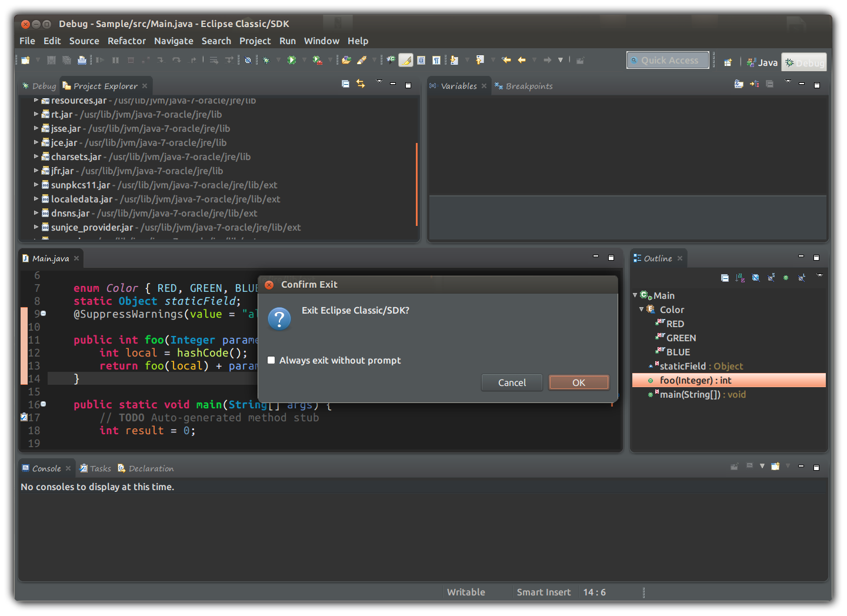This screenshot has width=847, height=616.
Task: Toggle Hide Static Members in Outline
Action: point(771,278)
